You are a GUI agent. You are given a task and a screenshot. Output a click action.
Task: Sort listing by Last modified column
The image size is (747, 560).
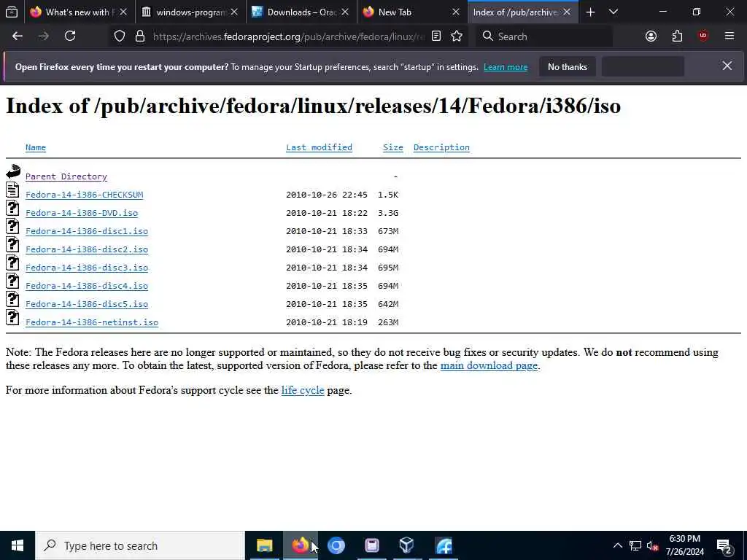tap(319, 147)
